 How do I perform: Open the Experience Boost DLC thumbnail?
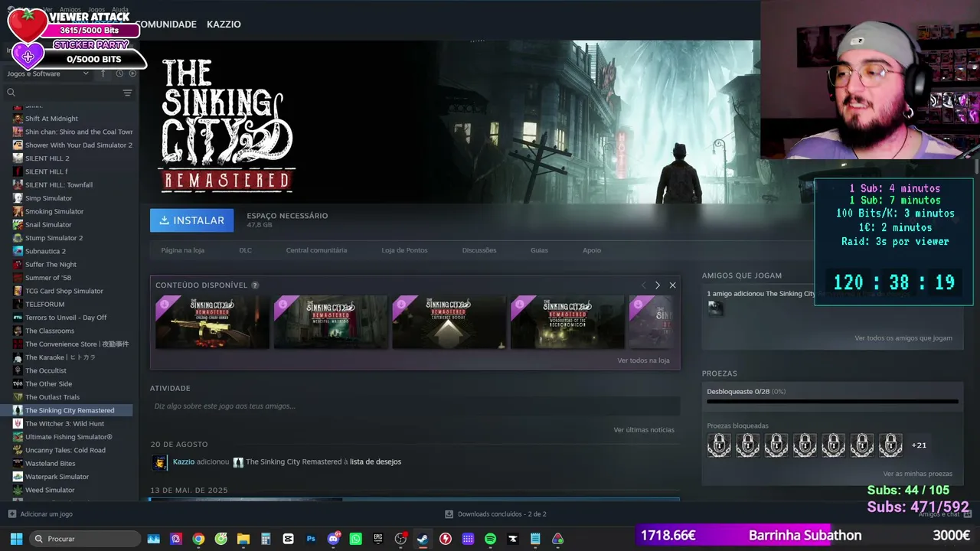coord(449,322)
